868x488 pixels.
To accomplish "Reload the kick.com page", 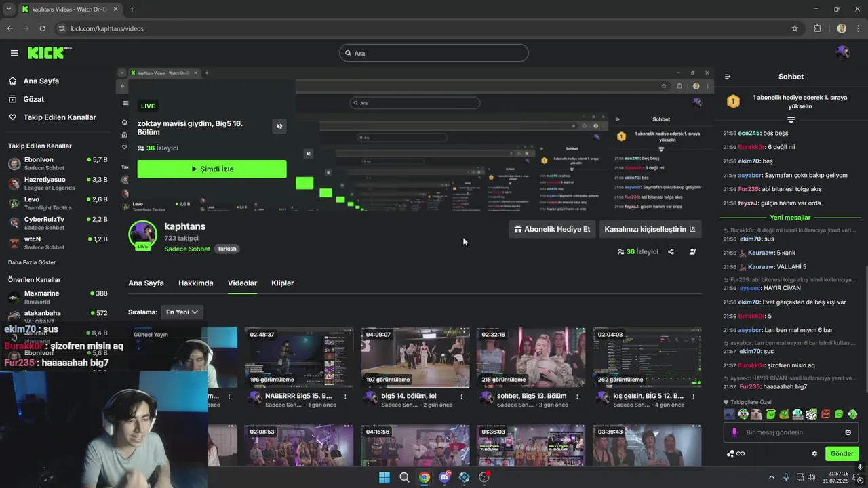I will coord(42,28).
